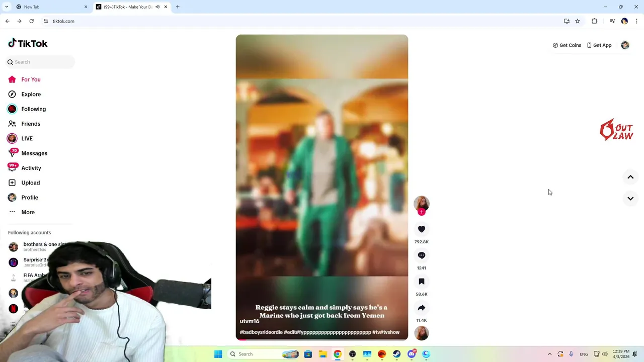Go forward in the browser
This screenshot has height=362, width=644.
click(19, 21)
